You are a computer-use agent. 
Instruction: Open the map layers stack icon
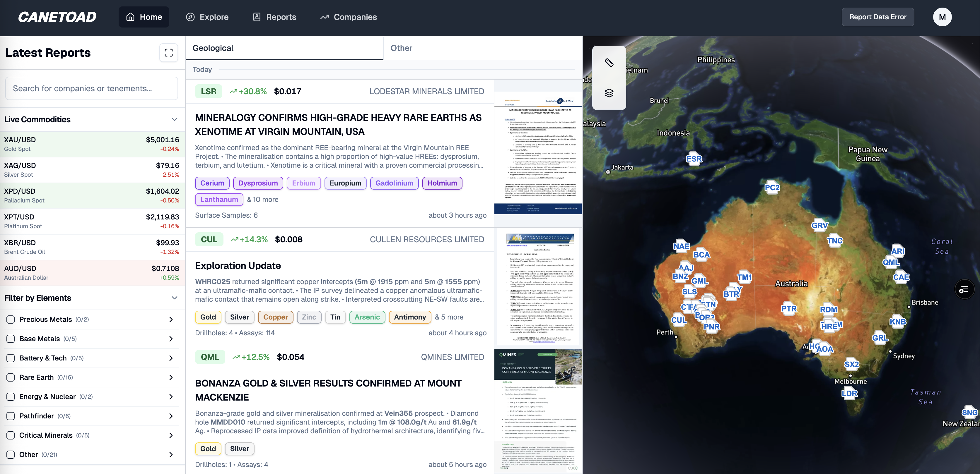click(609, 93)
